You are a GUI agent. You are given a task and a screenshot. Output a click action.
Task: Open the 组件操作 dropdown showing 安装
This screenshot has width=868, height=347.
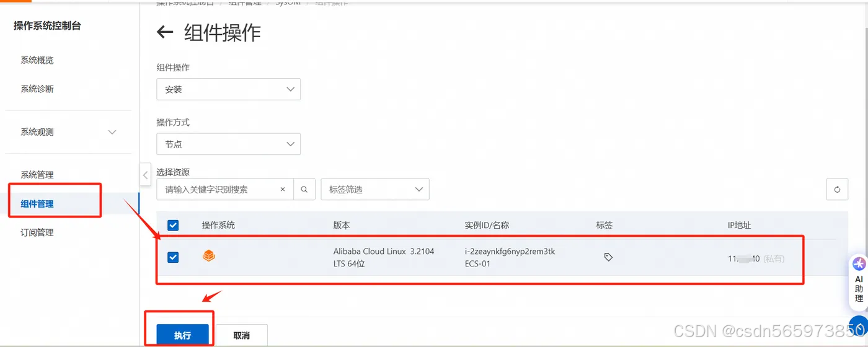[229, 89]
